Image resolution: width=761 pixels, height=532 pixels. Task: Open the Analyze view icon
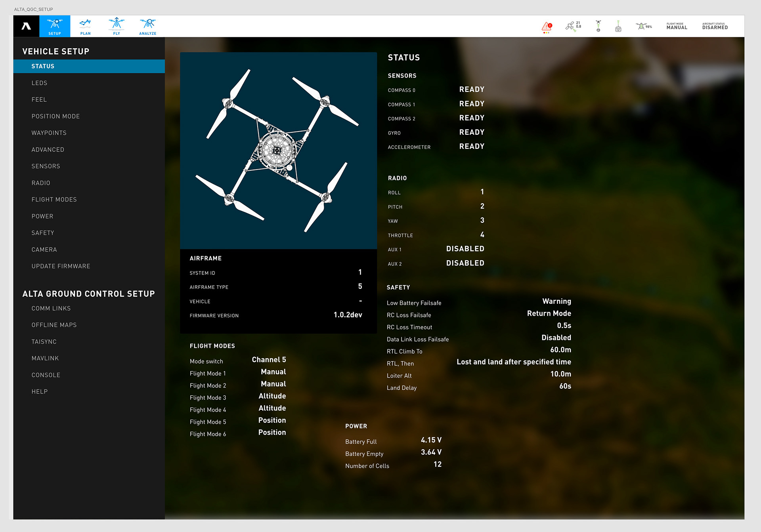[147, 27]
